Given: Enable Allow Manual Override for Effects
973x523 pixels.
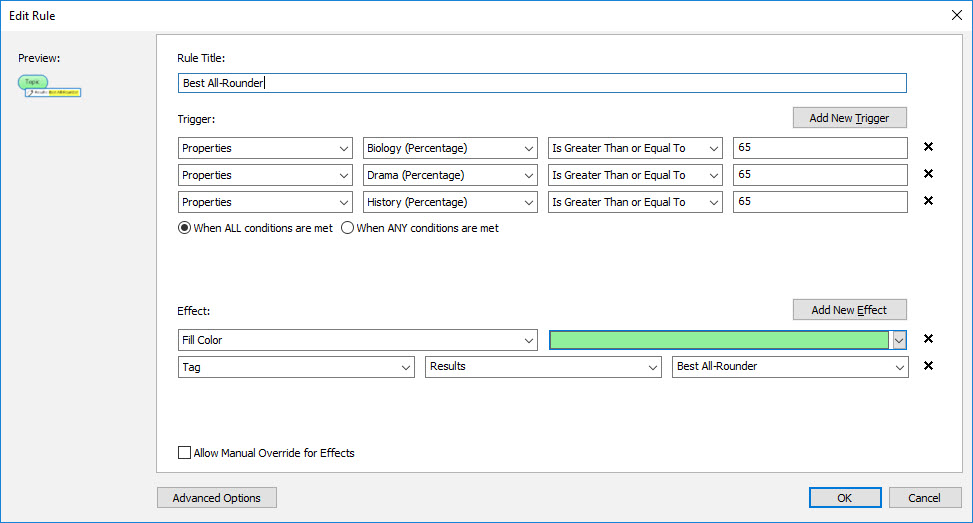Looking at the screenshot, I should [184, 453].
